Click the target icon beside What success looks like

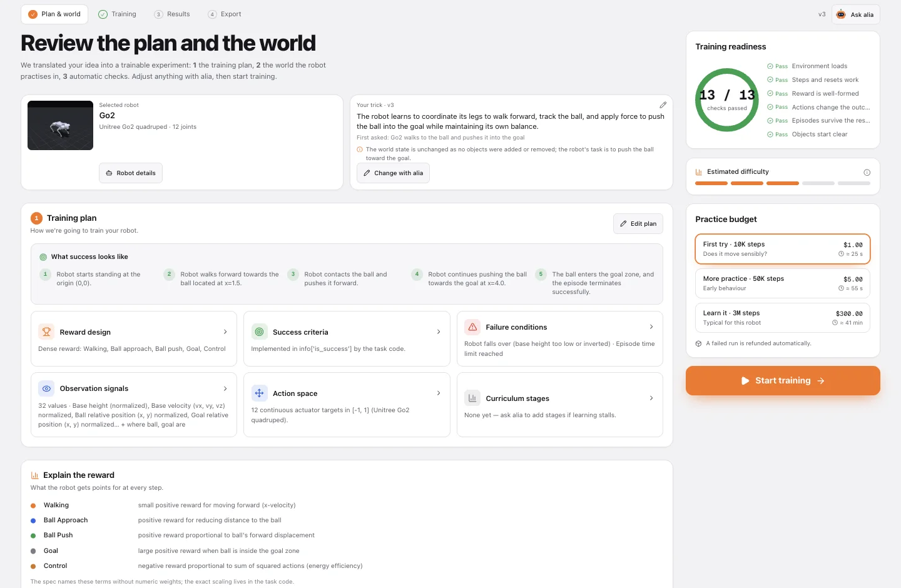pyautogui.click(x=43, y=257)
